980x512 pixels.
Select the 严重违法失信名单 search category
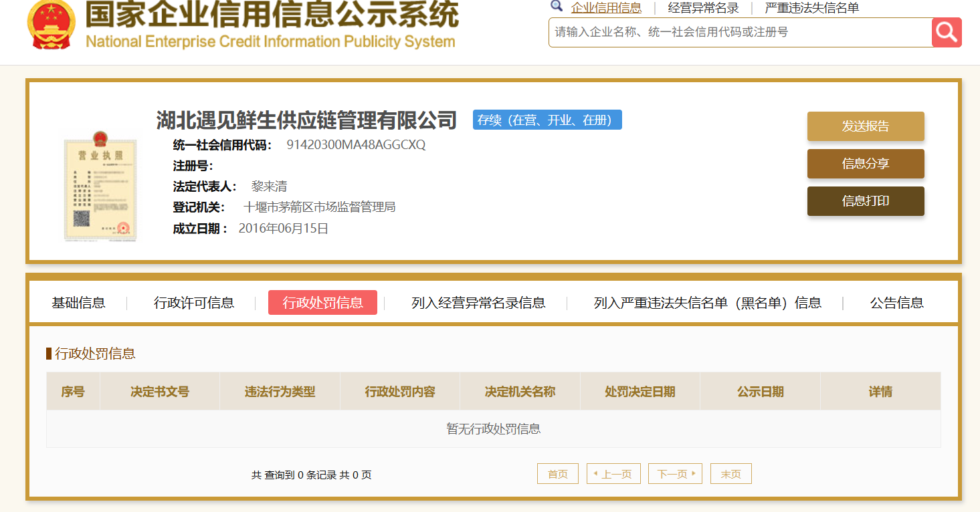[812, 8]
